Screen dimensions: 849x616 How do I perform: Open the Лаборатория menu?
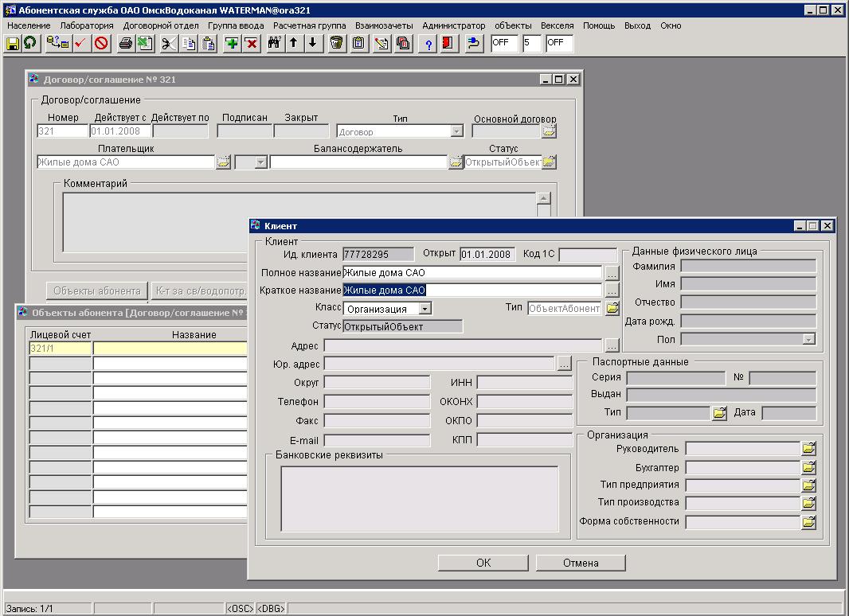pos(87,25)
